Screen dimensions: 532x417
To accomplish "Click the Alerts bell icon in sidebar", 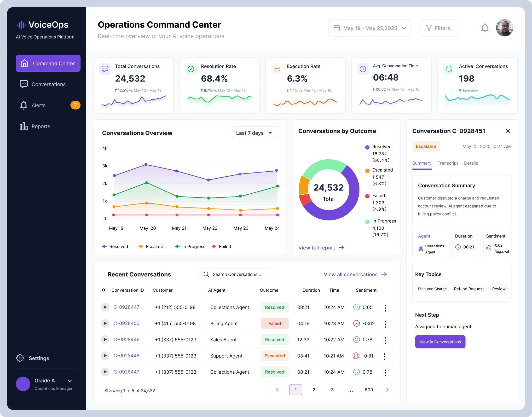I will [x=24, y=105].
